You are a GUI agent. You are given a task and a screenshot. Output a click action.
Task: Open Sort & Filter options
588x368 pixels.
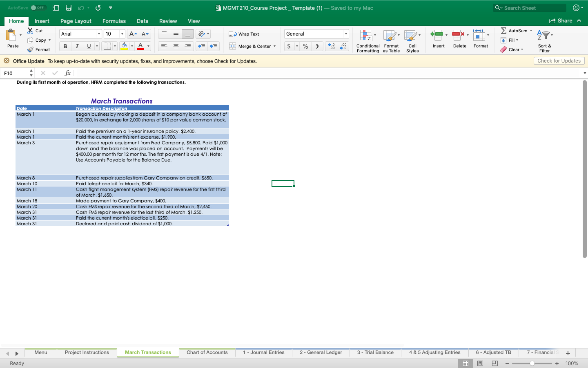(544, 40)
